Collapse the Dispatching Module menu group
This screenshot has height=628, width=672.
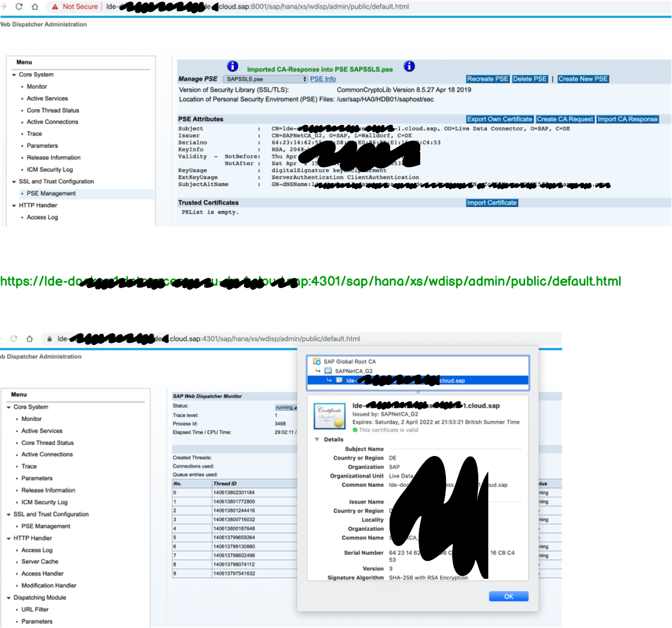(x=8, y=598)
